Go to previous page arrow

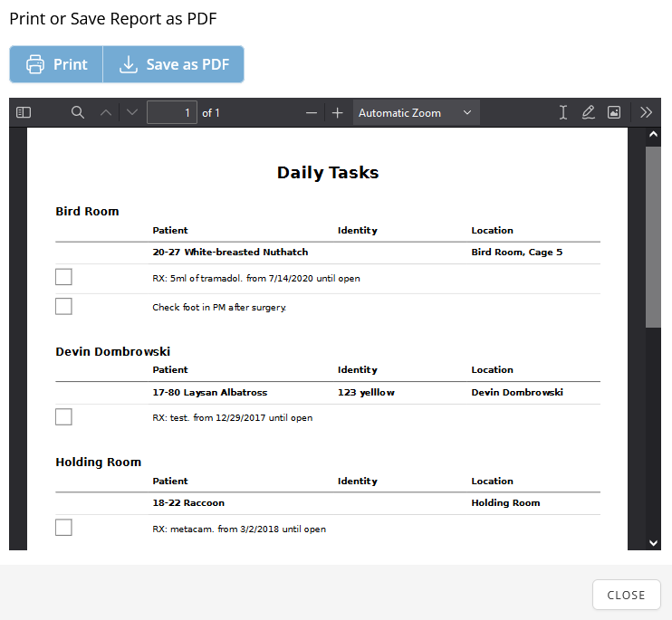tap(106, 112)
